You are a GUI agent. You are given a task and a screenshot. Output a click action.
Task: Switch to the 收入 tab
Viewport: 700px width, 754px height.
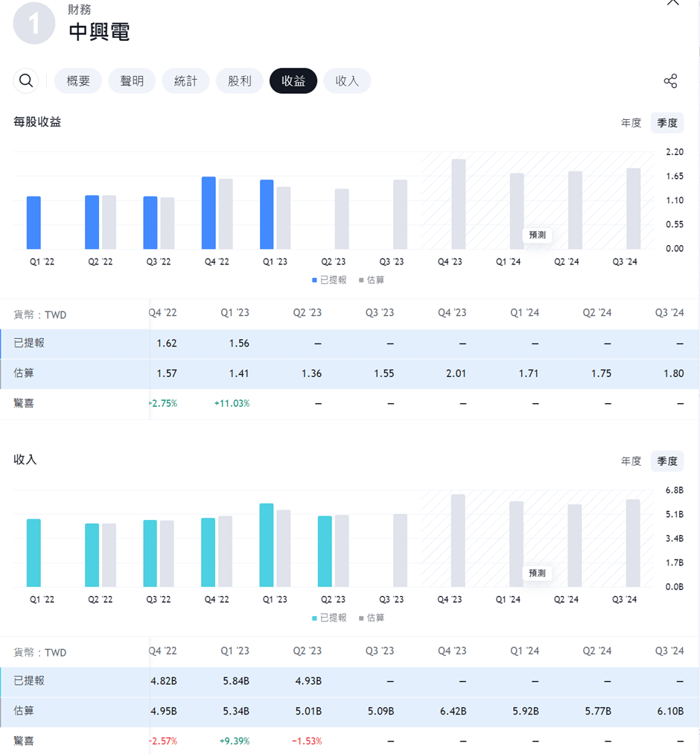click(x=347, y=81)
